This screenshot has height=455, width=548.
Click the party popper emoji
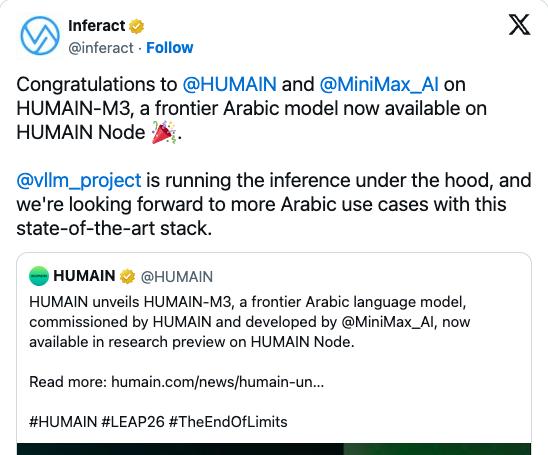click(x=163, y=132)
